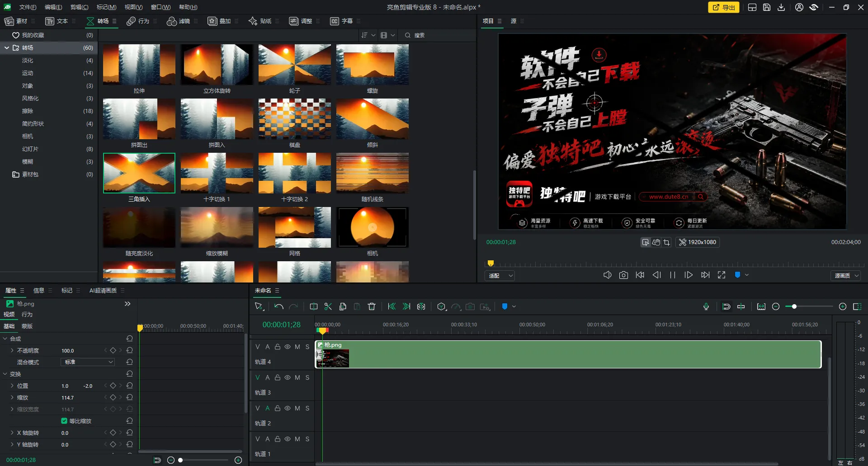This screenshot has height=466, width=868.
Task: Switch to the AI超清画质 tab
Action: [103, 291]
